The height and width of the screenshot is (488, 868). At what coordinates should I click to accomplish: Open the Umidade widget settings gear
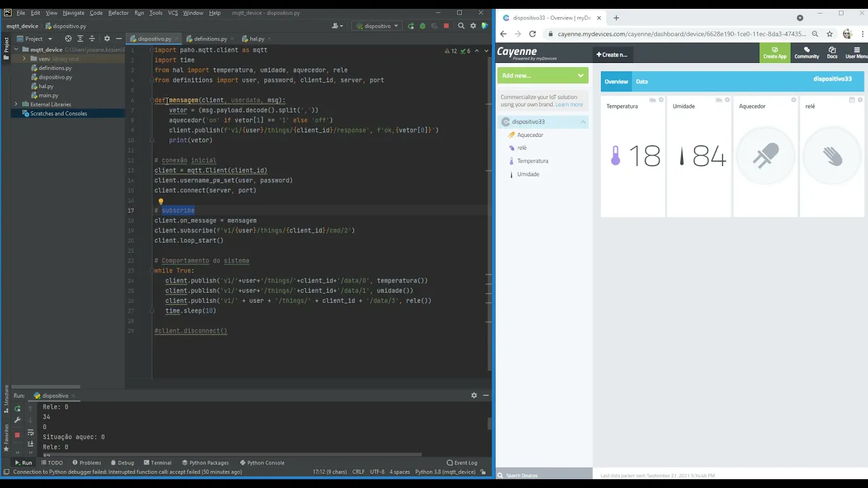point(727,100)
